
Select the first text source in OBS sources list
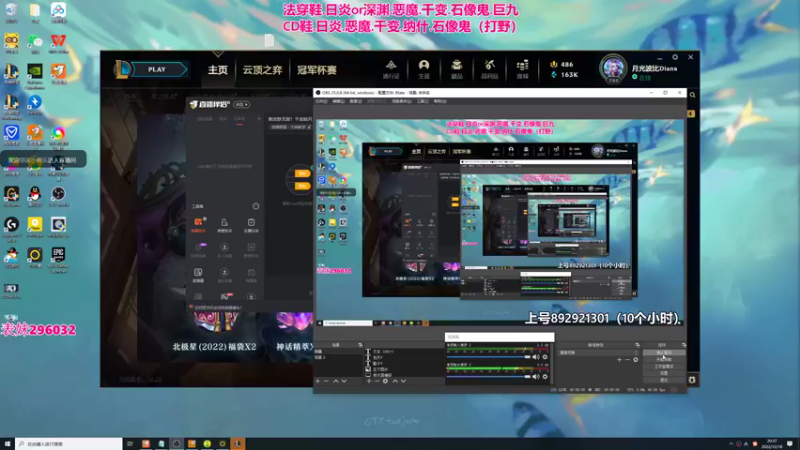coord(404,352)
